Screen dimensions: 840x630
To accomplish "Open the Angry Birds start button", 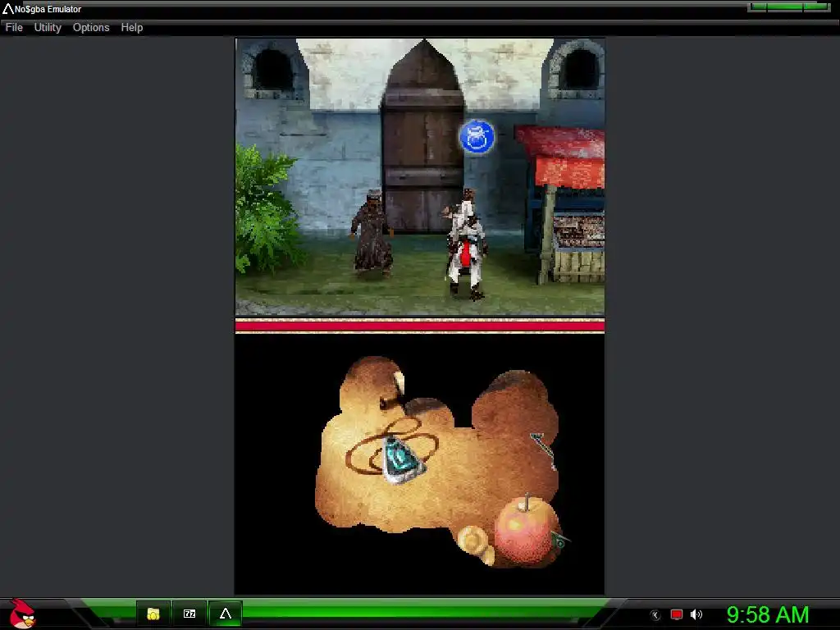I will point(21,614).
